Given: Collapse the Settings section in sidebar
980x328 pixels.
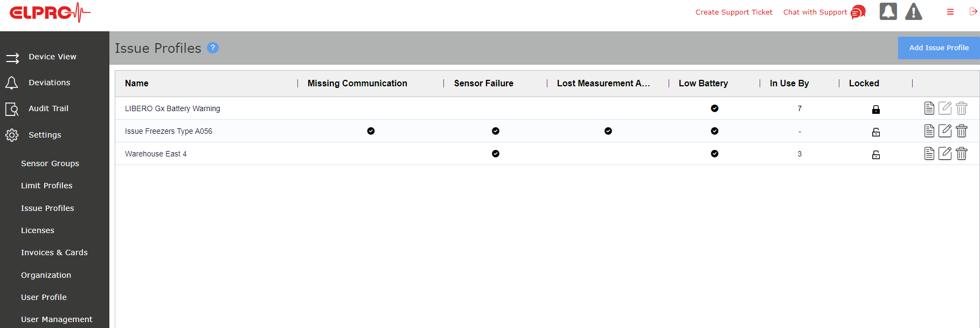Looking at the screenshot, I should (x=45, y=135).
